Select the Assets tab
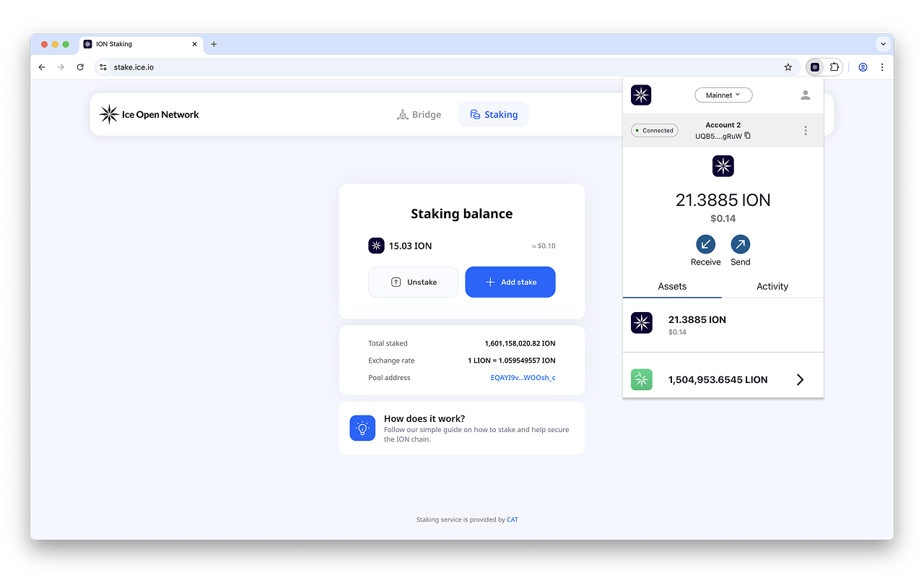 (672, 286)
